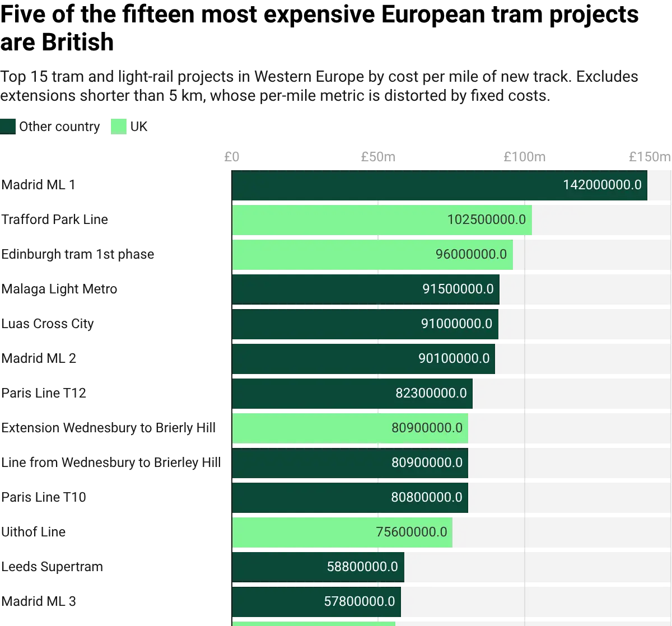Select the Madrid ML 1 bar
Screen dimensions: 672x626
tap(440, 185)
